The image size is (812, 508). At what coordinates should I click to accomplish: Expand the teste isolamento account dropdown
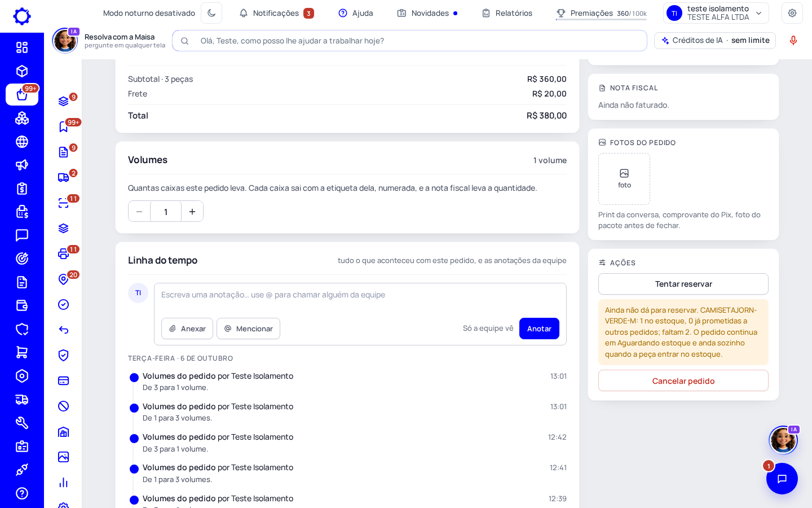click(x=716, y=13)
